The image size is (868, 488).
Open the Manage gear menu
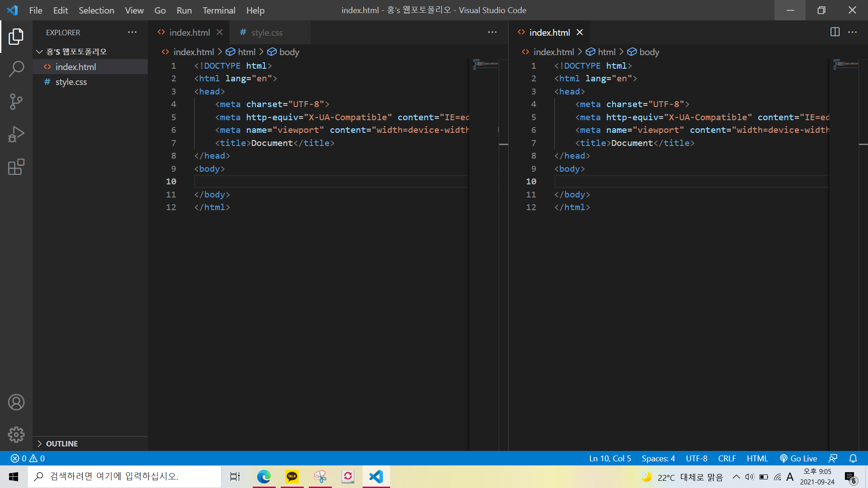(x=16, y=435)
